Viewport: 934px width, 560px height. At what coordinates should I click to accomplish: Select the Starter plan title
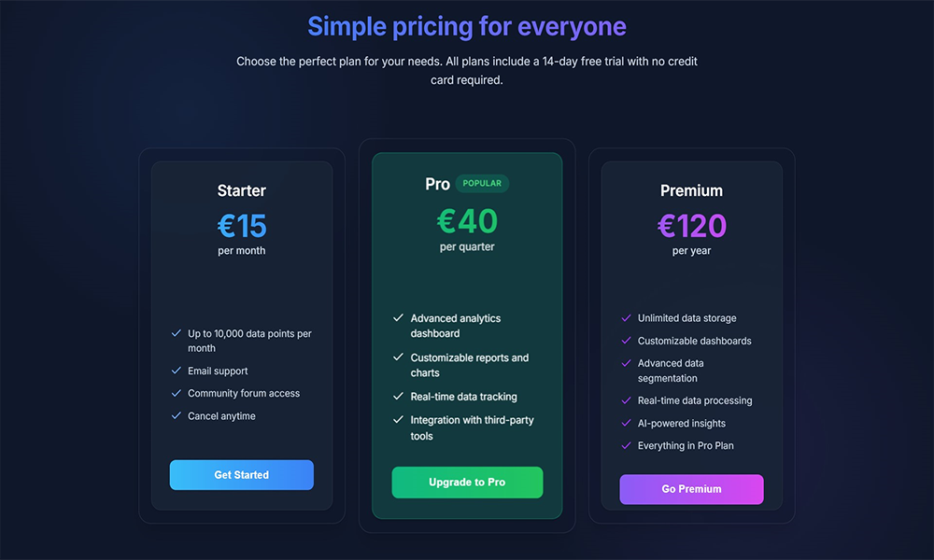(x=241, y=190)
